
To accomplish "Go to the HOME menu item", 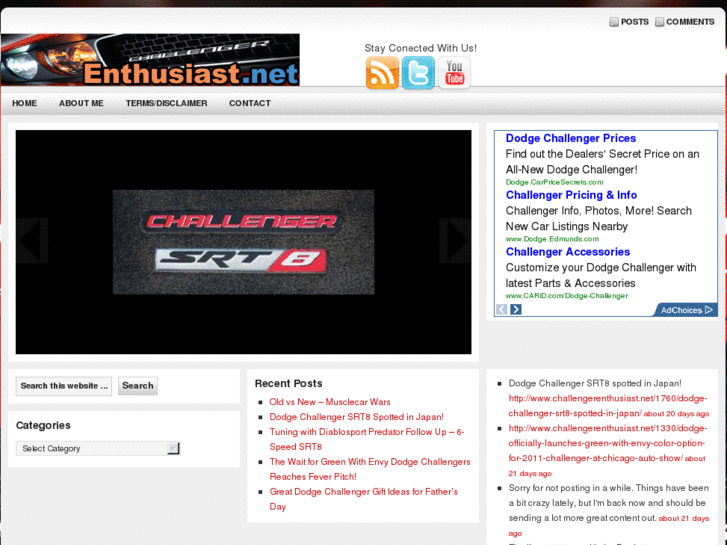I will click(25, 103).
